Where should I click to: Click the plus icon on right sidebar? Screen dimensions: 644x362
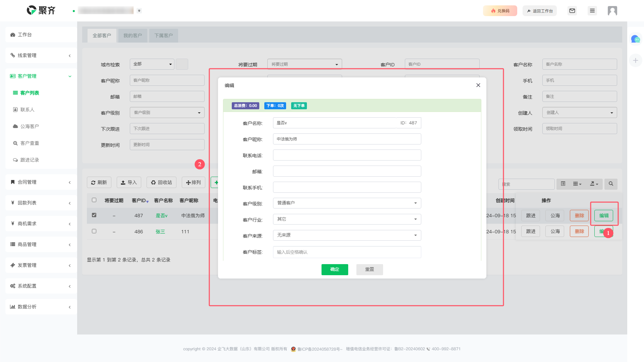[x=635, y=60]
